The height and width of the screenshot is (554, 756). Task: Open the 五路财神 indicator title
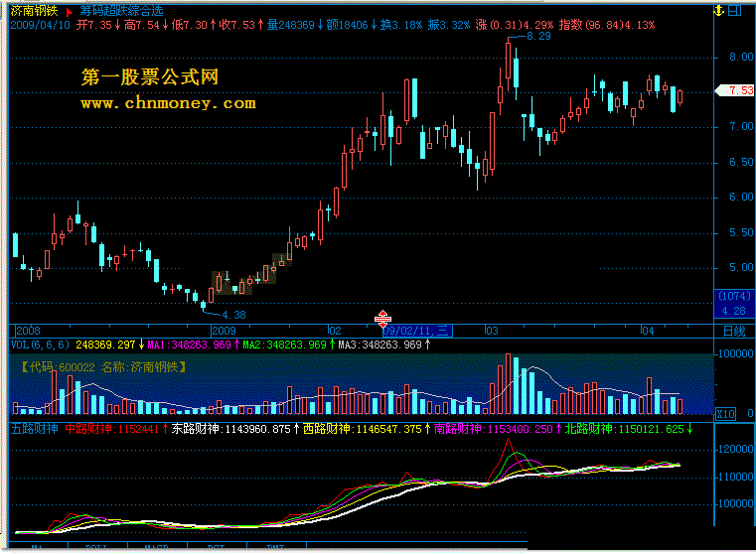coord(34,429)
